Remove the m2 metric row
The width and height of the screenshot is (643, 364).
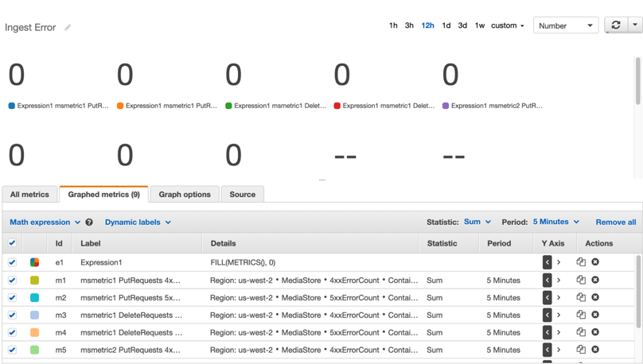(595, 297)
